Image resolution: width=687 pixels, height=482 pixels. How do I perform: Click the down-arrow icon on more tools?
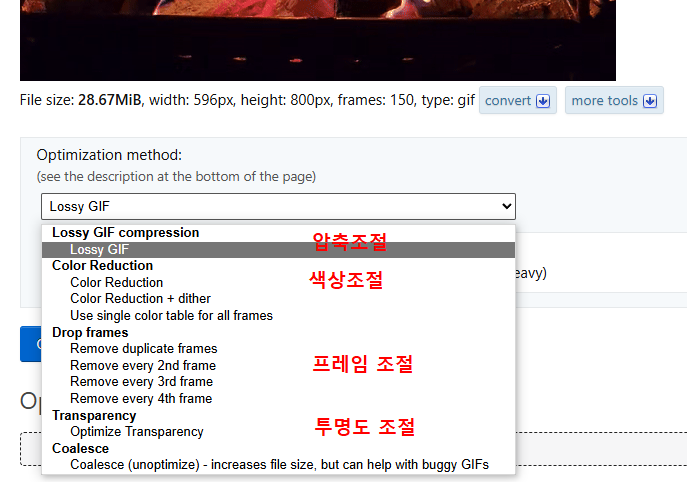(650, 101)
